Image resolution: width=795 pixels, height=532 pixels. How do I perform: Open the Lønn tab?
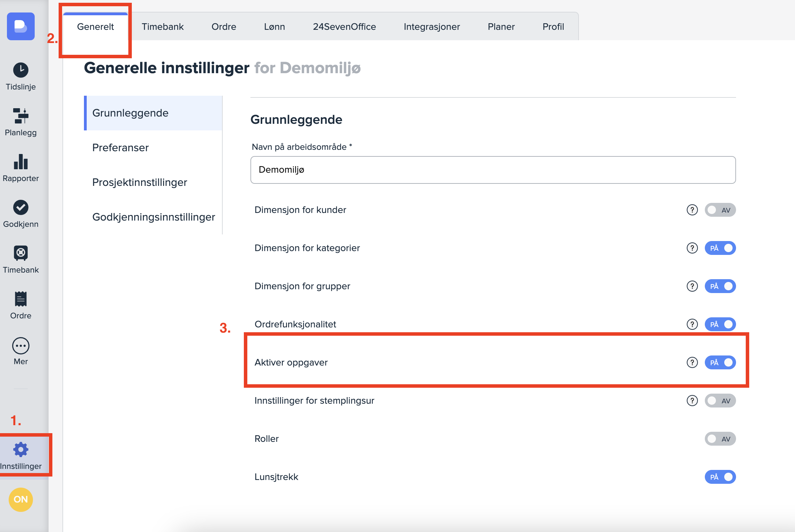(x=274, y=27)
